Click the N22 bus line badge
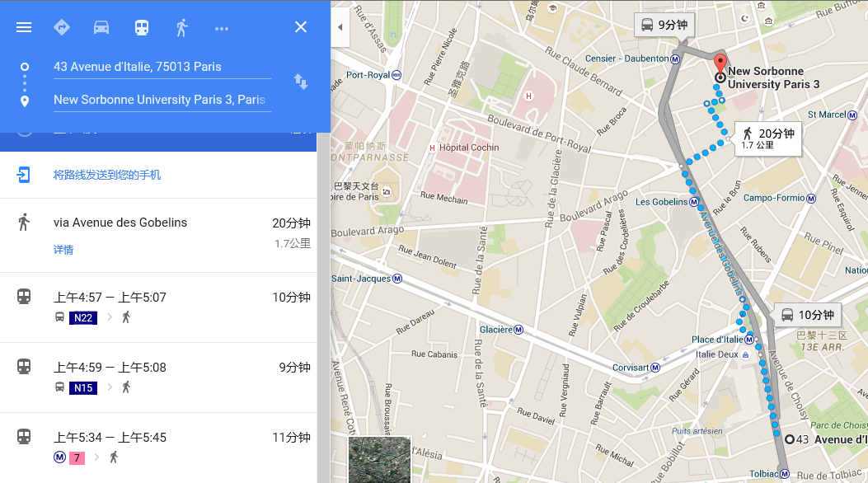 point(83,317)
